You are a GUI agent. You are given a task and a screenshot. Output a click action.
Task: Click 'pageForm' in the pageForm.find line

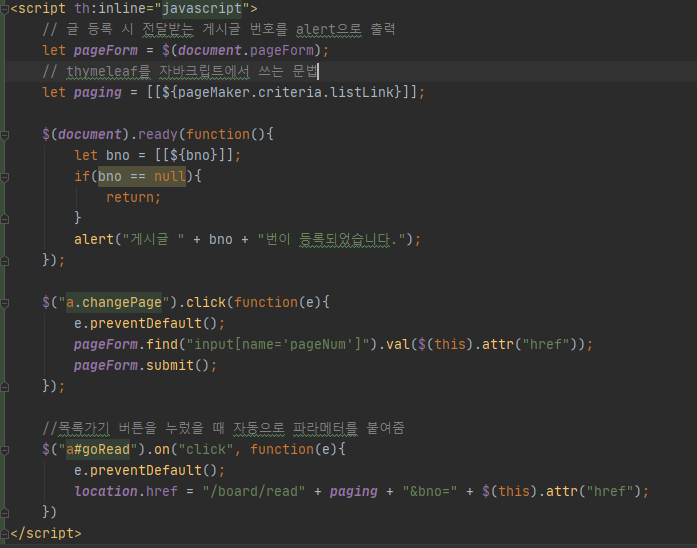pos(106,344)
